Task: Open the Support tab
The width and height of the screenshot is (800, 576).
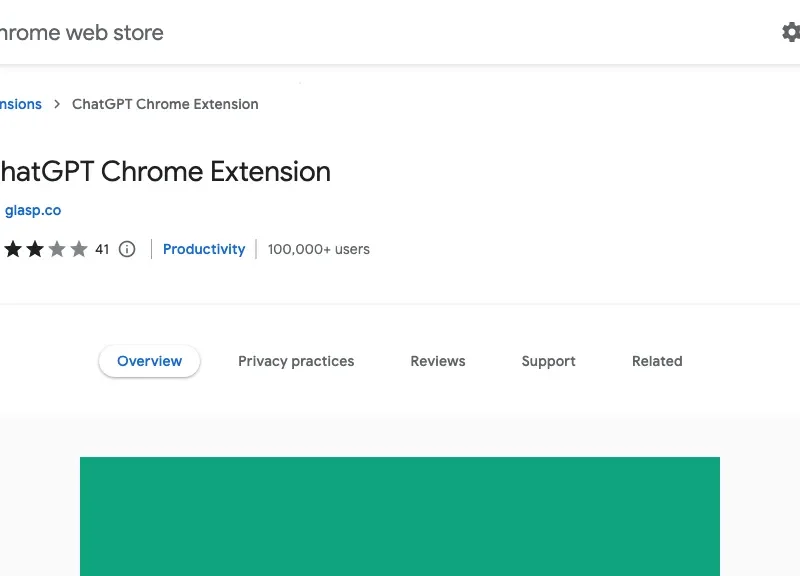Action: (548, 361)
